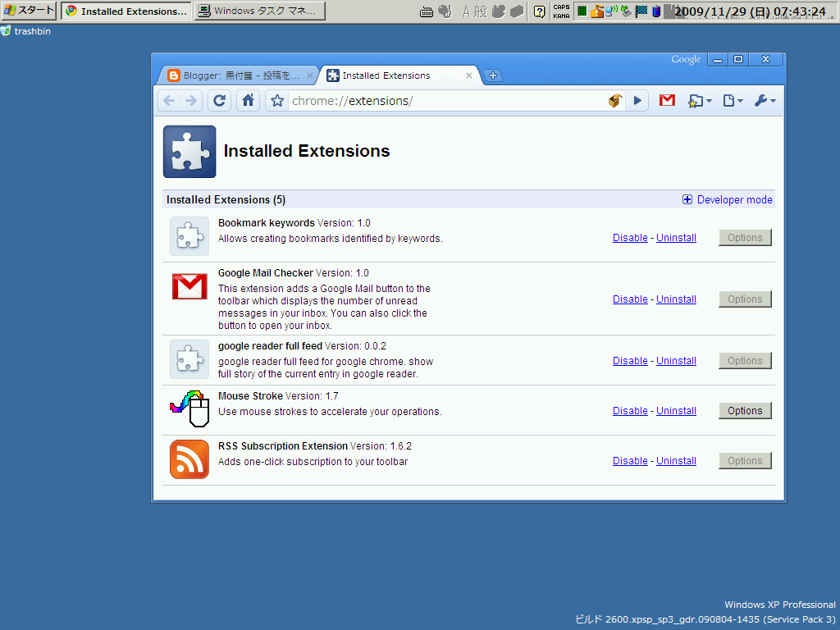Click the browser back arrow button
This screenshot has width=840, height=630.
pyautogui.click(x=169, y=101)
